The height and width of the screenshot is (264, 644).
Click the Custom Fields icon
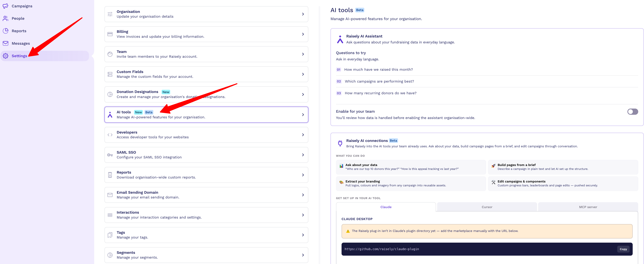(110, 74)
